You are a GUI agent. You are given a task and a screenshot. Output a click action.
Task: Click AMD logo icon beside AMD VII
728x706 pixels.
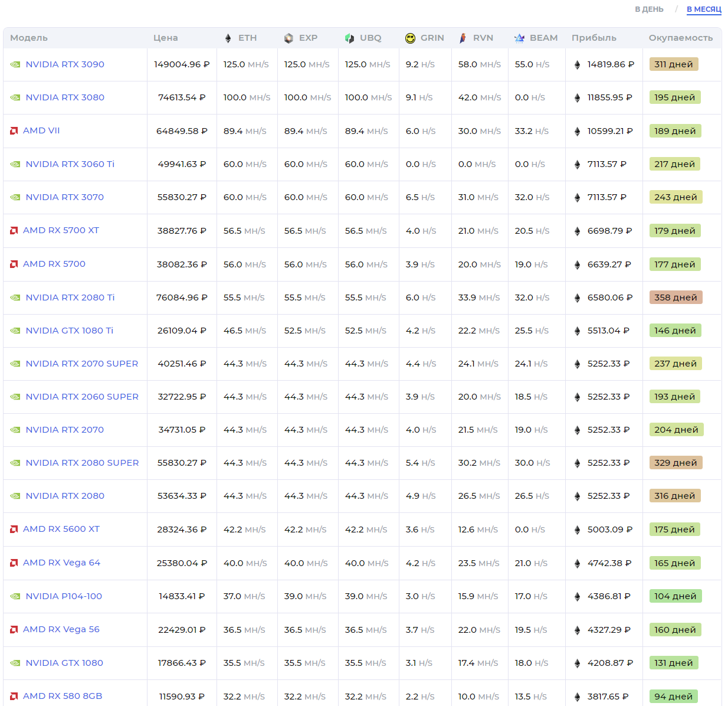(x=14, y=131)
